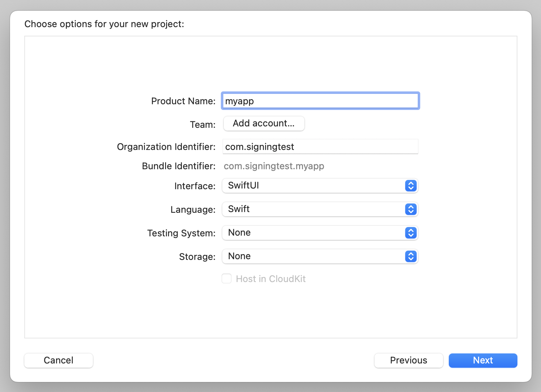Click the "Team:" label
Screen dimensions: 541x392
click(203, 125)
